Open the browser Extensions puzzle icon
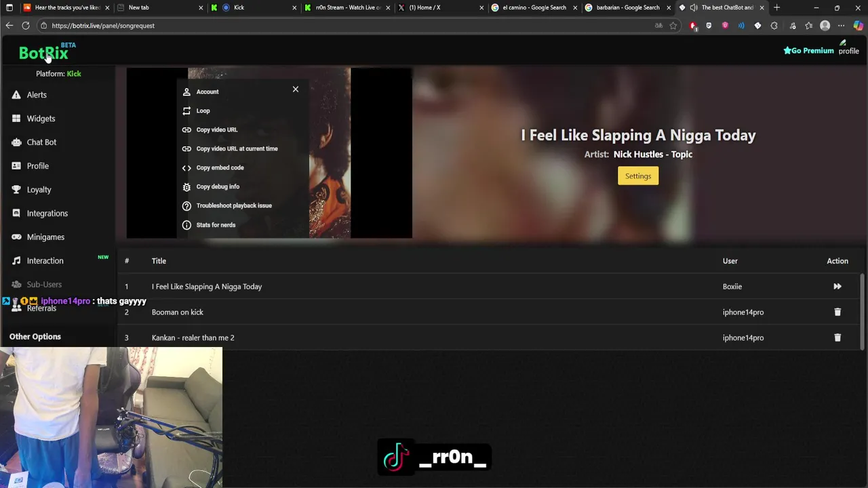The height and width of the screenshot is (488, 868). (774, 26)
